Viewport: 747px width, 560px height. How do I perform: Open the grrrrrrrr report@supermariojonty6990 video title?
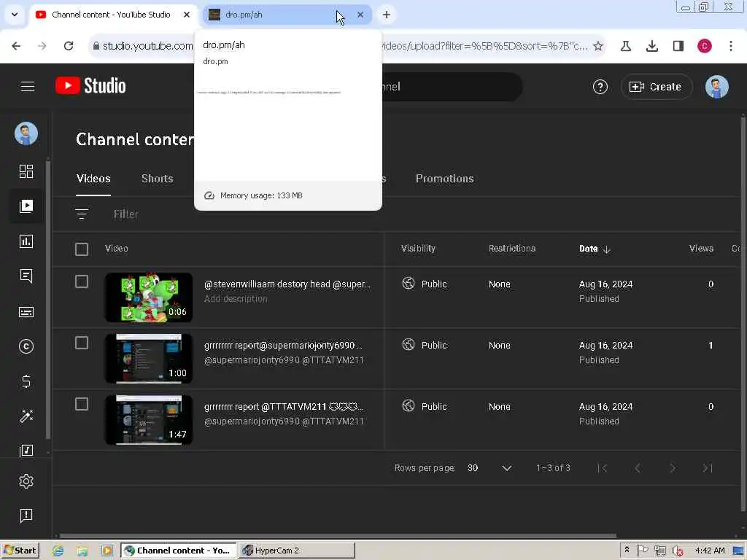283,346
